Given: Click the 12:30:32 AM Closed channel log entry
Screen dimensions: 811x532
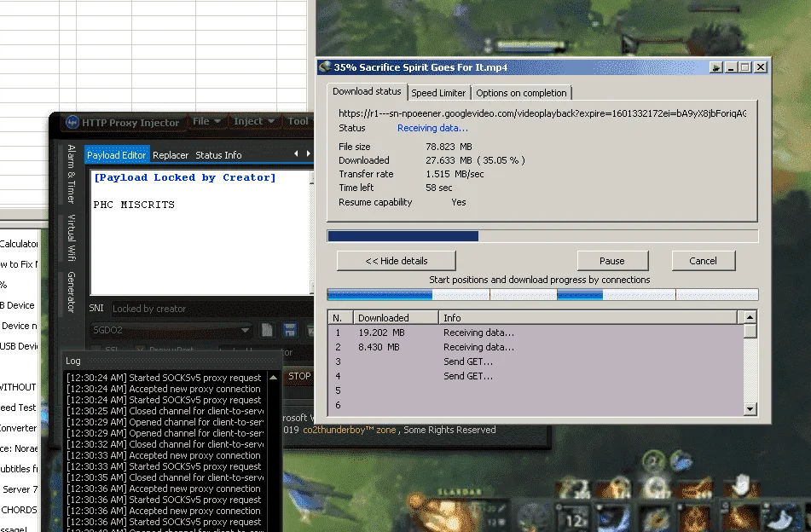Looking at the screenshot, I should coord(165,444).
